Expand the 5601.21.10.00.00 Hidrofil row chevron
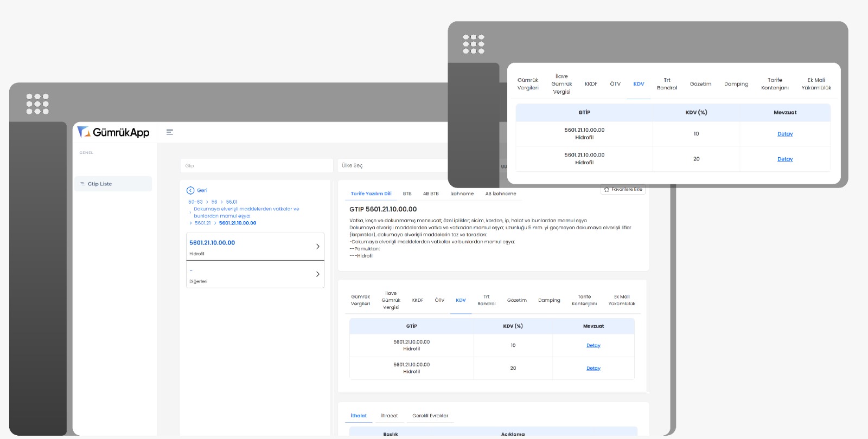 click(x=317, y=247)
